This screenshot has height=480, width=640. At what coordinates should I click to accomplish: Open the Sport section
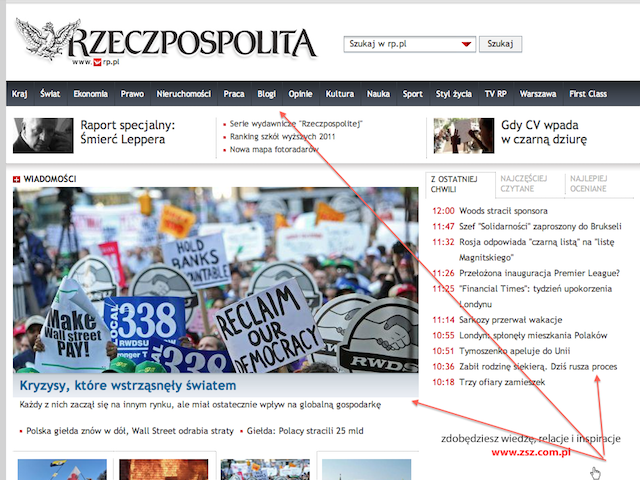[x=413, y=94]
